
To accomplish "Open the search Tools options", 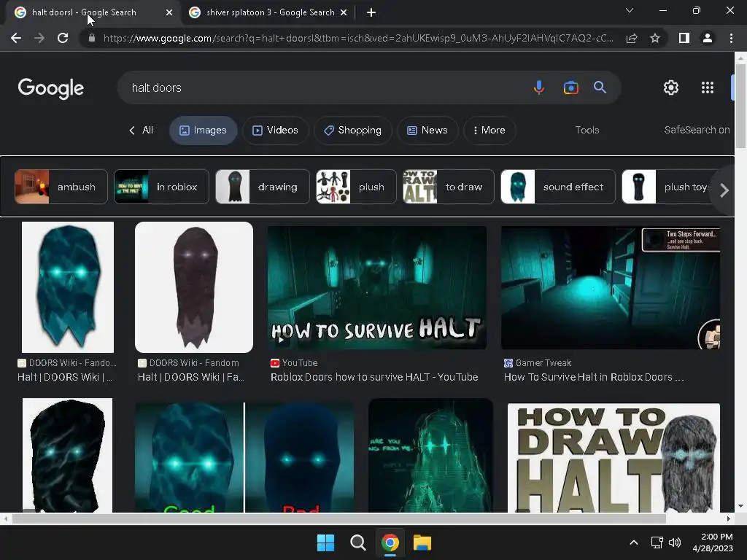I will 587,130.
